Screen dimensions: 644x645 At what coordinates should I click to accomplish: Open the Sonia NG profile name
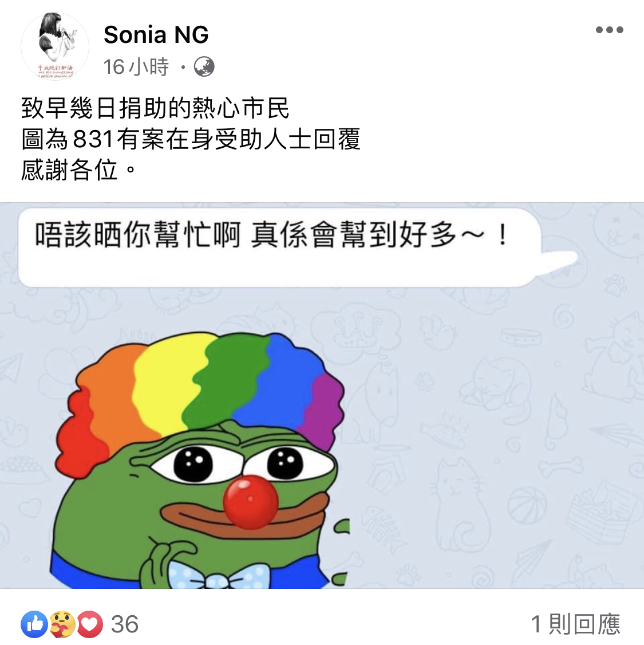pyautogui.click(x=156, y=34)
